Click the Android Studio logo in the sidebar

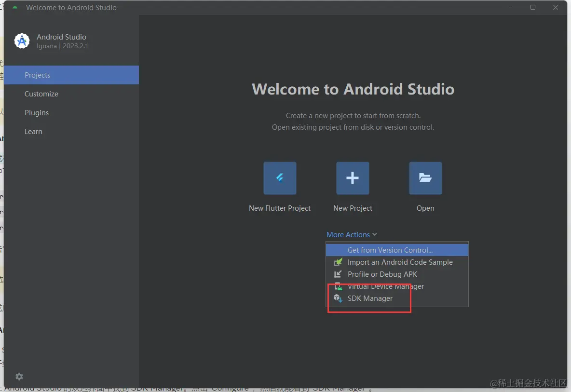[22, 41]
